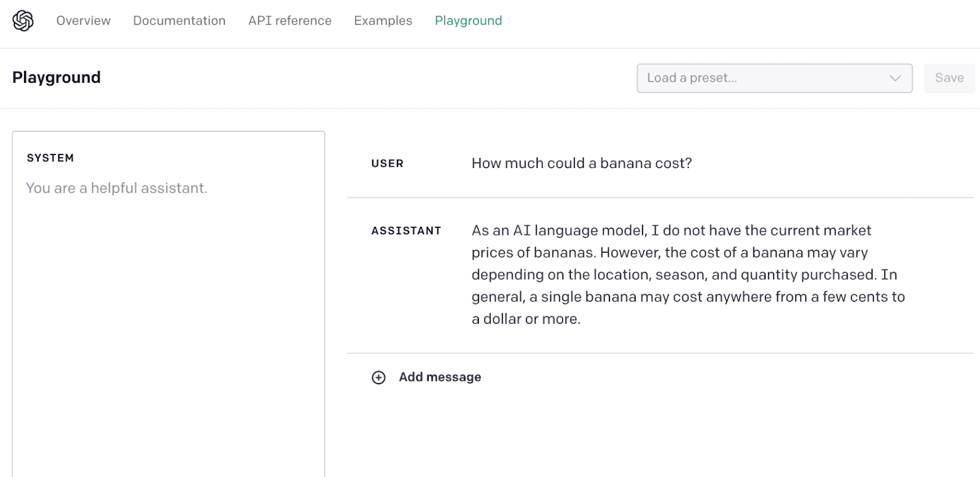Toggle the USER role label
Screen dimensions: 980x477
pyautogui.click(x=387, y=164)
